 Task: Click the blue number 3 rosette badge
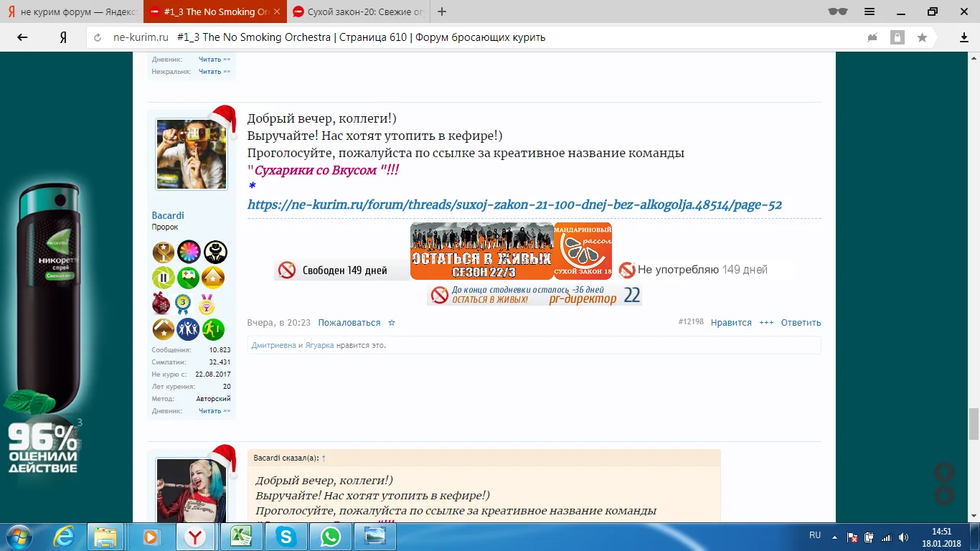[x=184, y=304]
